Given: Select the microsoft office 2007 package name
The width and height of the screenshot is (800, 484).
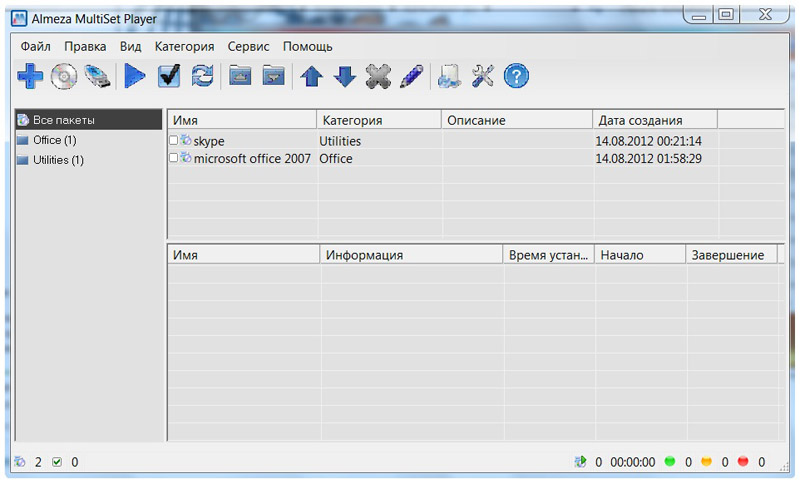Looking at the screenshot, I should pyautogui.click(x=252, y=159).
